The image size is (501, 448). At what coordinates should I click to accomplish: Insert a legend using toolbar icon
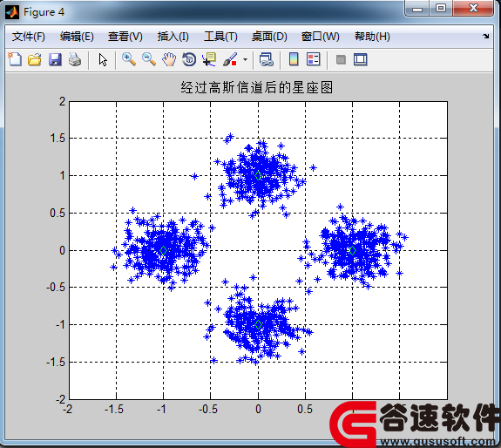(313, 59)
